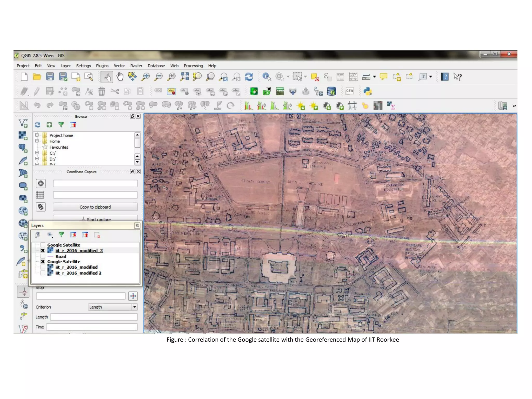Open the Plugins menu
Screen dimensions: 532x399
[102, 66]
